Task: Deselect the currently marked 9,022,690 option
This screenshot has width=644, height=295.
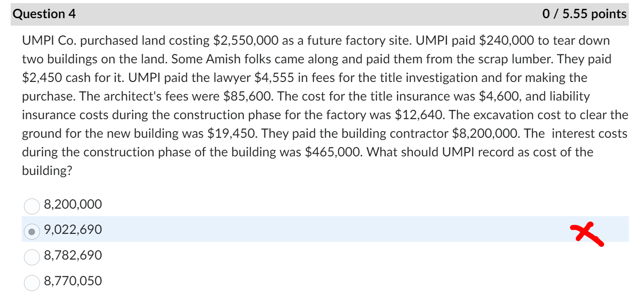Action: (x=31, y=231)
